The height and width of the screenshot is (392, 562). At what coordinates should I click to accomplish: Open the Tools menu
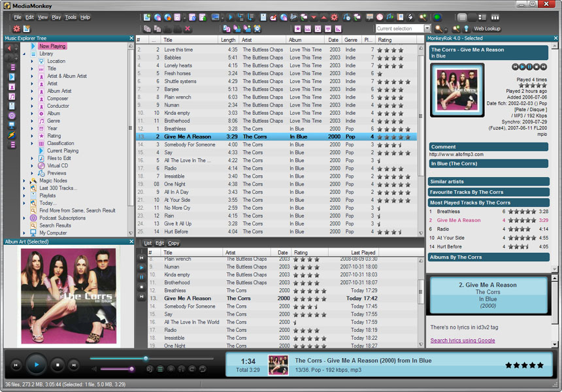[x=71, y=17]
